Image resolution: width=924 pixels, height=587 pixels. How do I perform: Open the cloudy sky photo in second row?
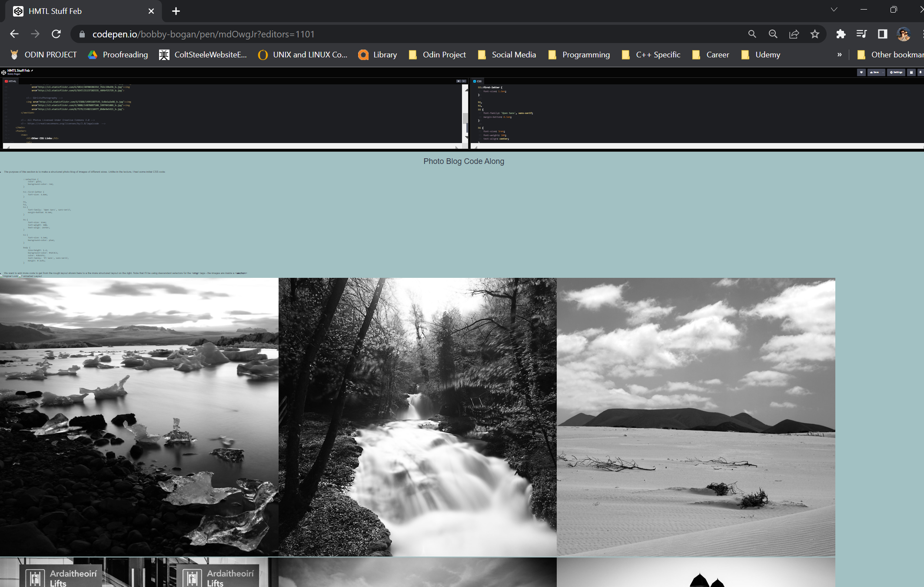[417, 572]
